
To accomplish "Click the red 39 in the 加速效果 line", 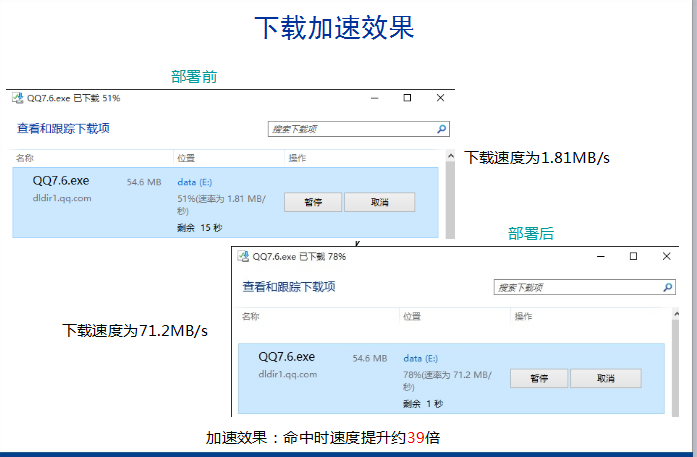I will pyautogui.click(x=416, y=438).
